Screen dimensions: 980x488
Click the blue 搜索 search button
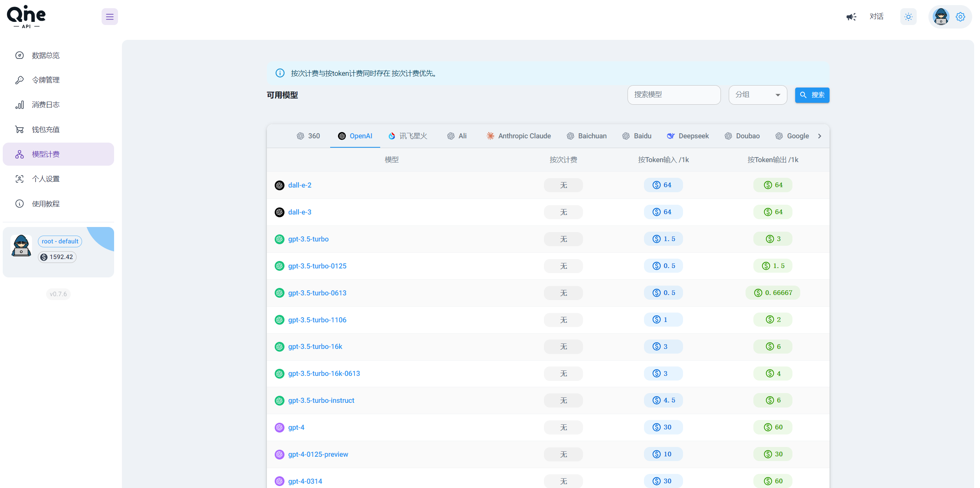point(812,95)
